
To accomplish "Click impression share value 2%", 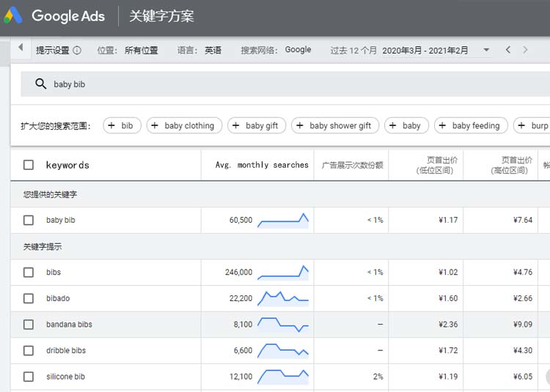I will pos(378,377).
